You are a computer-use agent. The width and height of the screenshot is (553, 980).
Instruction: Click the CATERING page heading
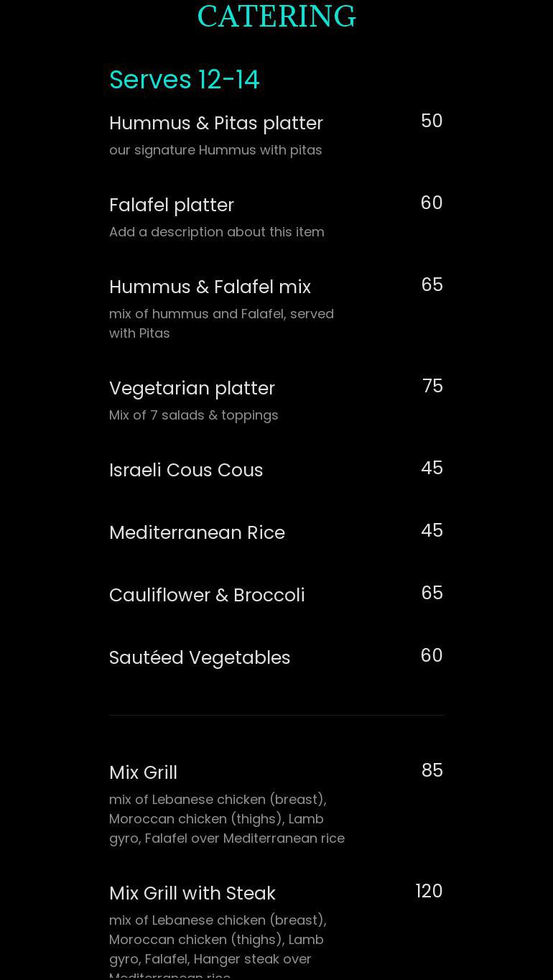click(x=276, y=17)
